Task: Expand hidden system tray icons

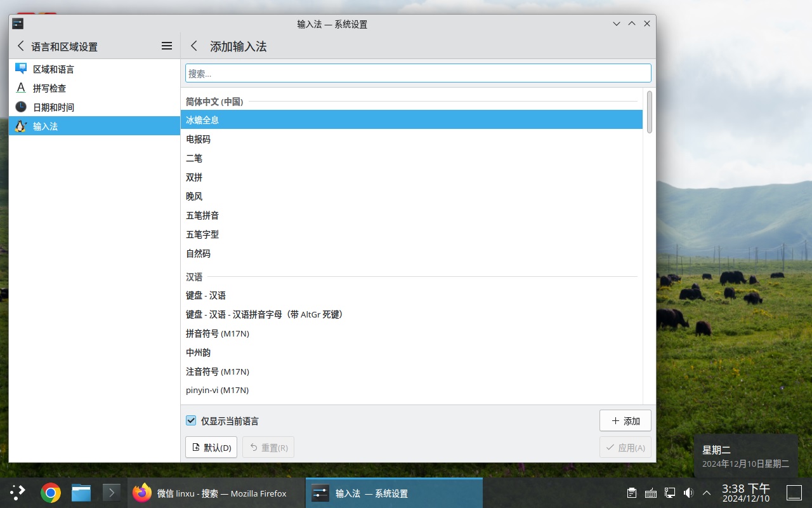Action: [x=707, y=493]
